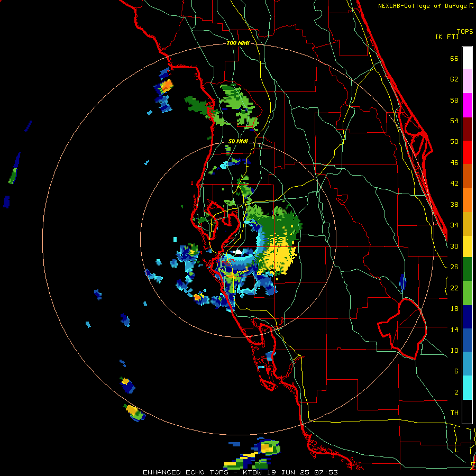Select the 2 legend value
The height and width of the screenshot is (476, 476).
456,392
